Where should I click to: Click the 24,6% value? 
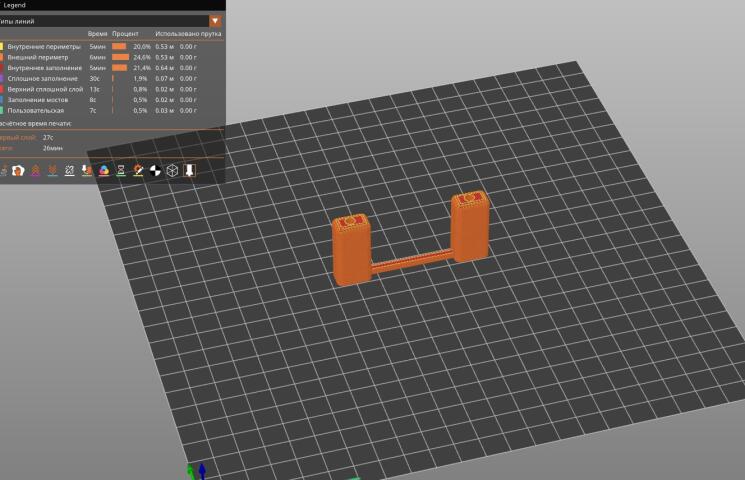point(142,57)
